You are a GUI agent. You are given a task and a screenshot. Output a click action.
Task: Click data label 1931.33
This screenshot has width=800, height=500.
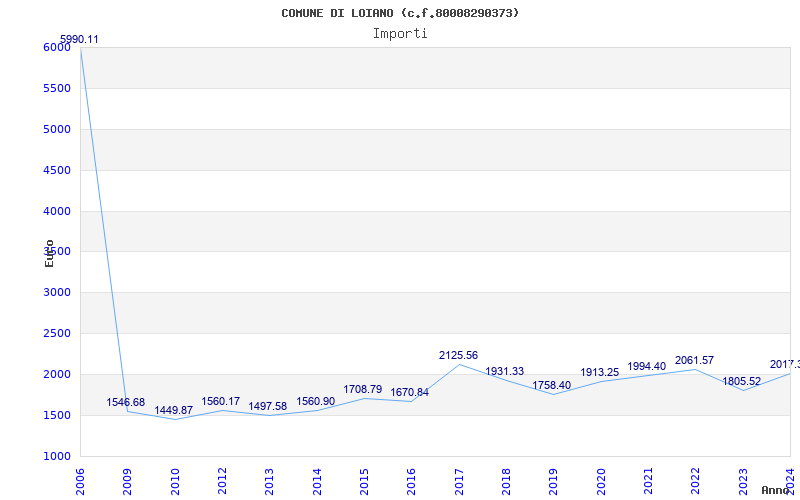505,371
